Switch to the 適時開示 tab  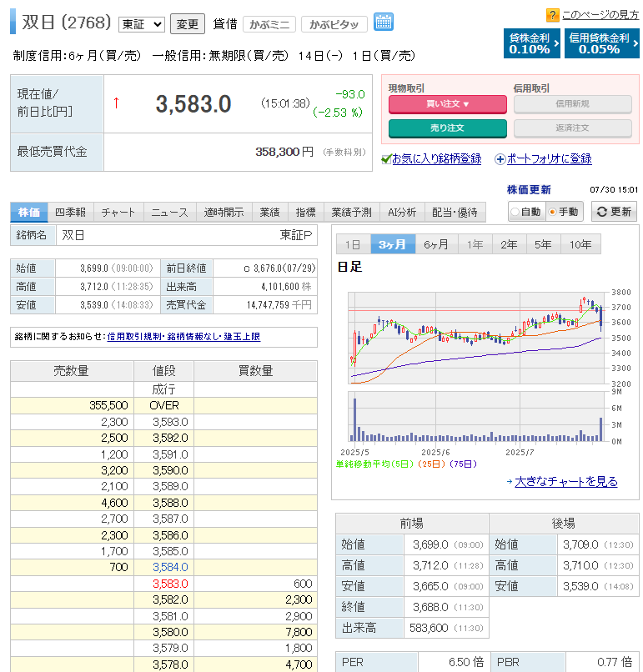[x=224, y=212]
